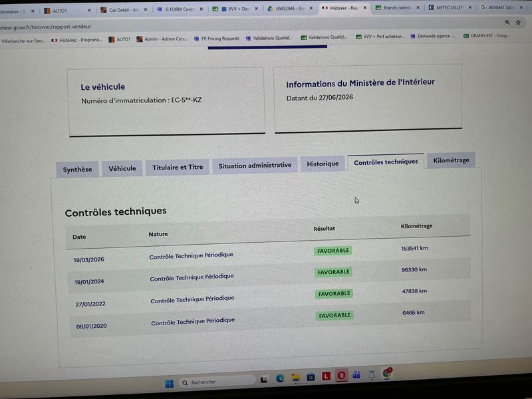Close the METEO VILLEF browser tab

pos(470,7)
